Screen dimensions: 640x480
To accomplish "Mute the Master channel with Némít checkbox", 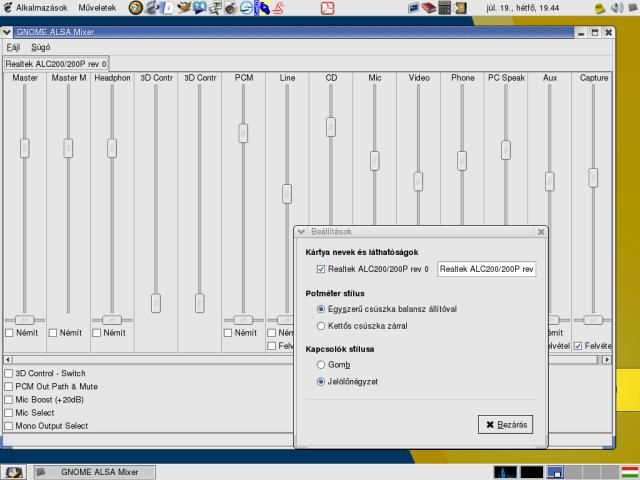I will (x=9, y=333).
